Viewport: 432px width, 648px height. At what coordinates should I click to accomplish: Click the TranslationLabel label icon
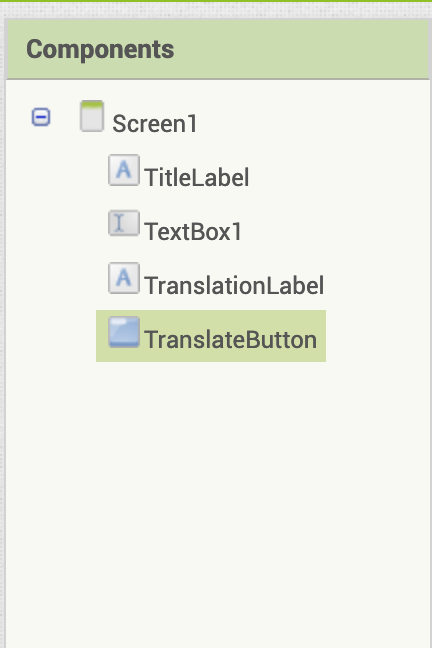coord(124,278)
